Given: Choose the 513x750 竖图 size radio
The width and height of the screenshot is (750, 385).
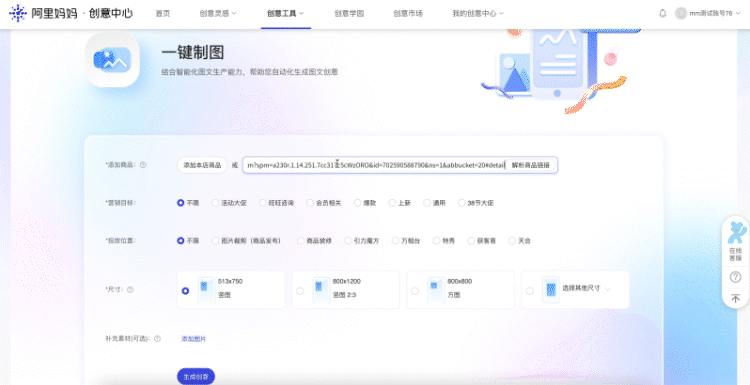Looking at the screenshot, I should [186, 291].
